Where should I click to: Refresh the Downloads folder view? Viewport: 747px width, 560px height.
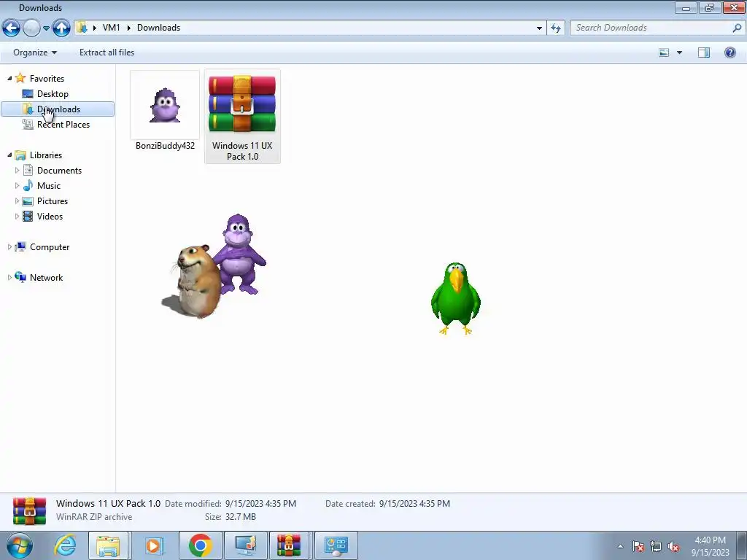pyautogui.click(x=556, y=28)
